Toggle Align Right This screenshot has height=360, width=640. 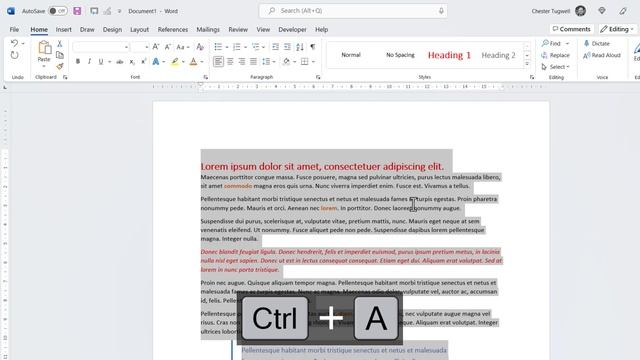click(242, 62)
